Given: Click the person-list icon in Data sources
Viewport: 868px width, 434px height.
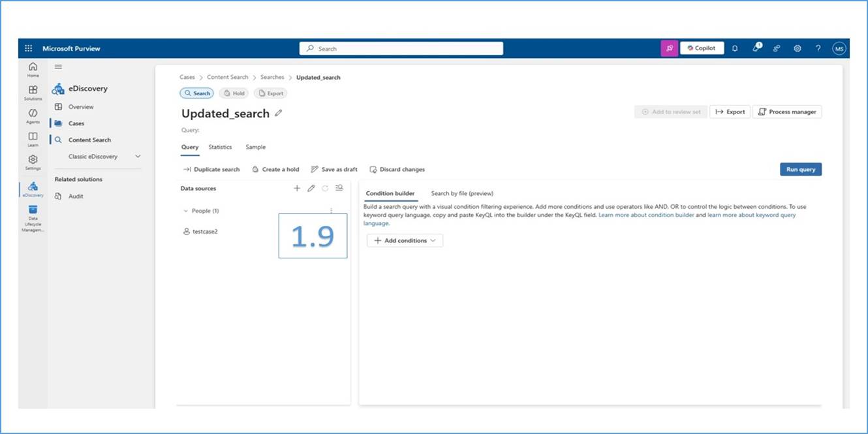Looking at the screenshot, I should pos(339,188).
